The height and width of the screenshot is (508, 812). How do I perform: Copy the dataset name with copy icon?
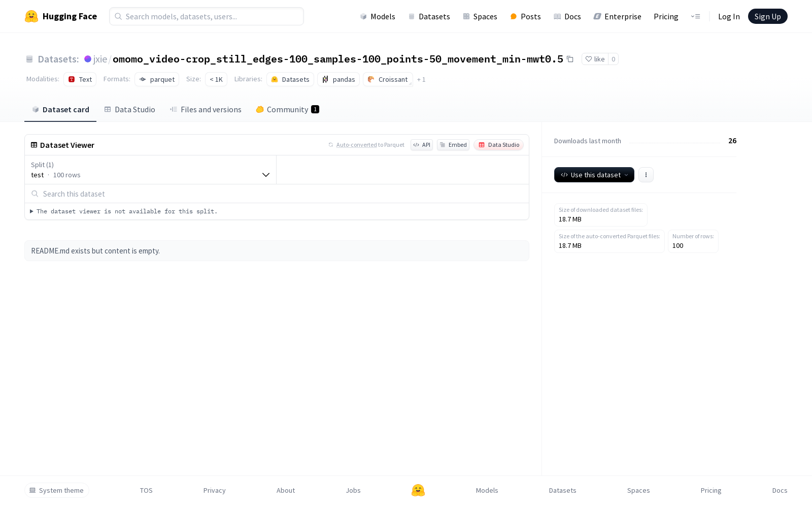(570, 59)
